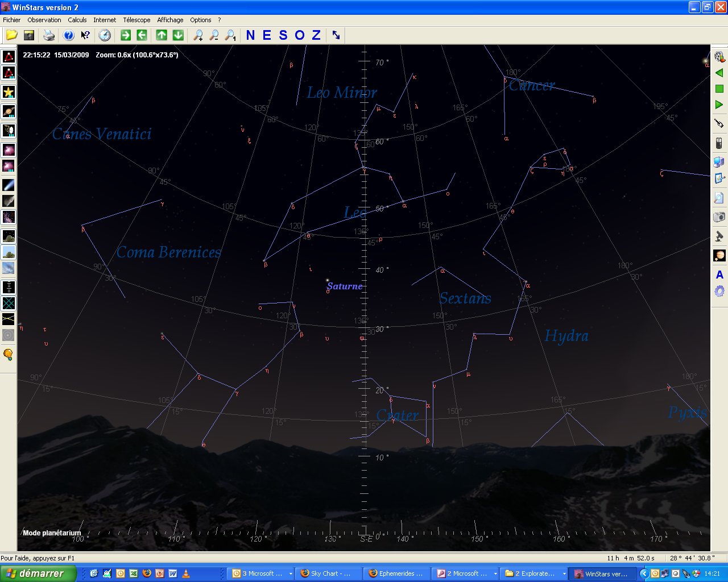Toggle star display with yellow star icon
This screenshot has height=582, width=728.
pyautogui.click(x=9, y=92)
